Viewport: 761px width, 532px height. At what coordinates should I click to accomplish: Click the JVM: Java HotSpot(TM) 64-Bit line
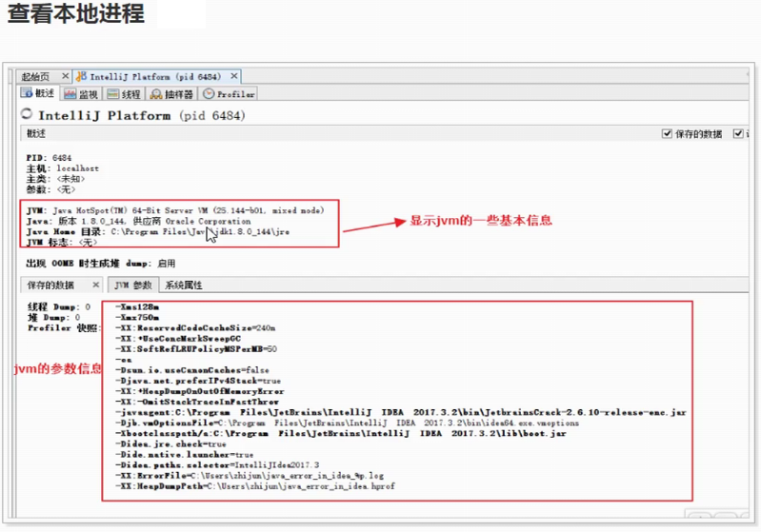pos(175,210)
